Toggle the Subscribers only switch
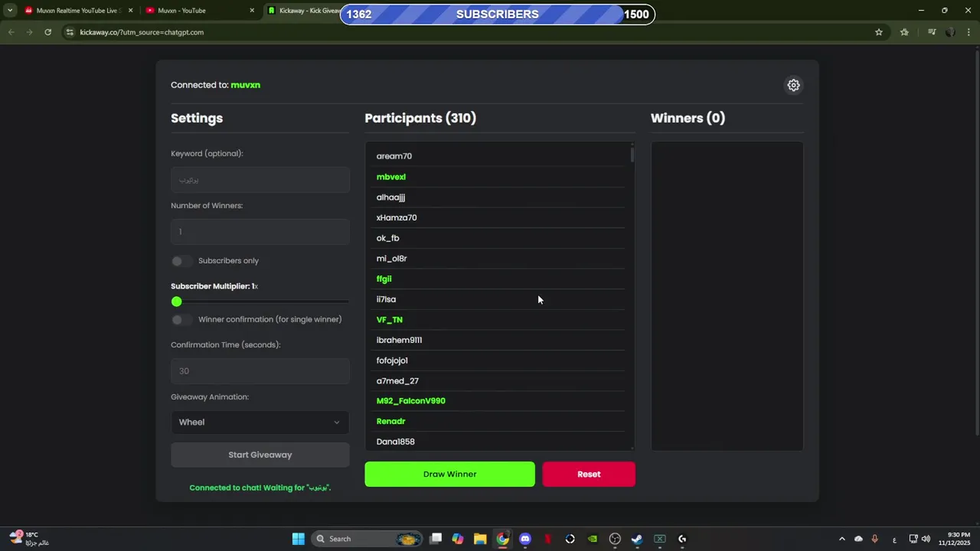Image resolution: width=980 pixels, height=551 pixels. 181,261
